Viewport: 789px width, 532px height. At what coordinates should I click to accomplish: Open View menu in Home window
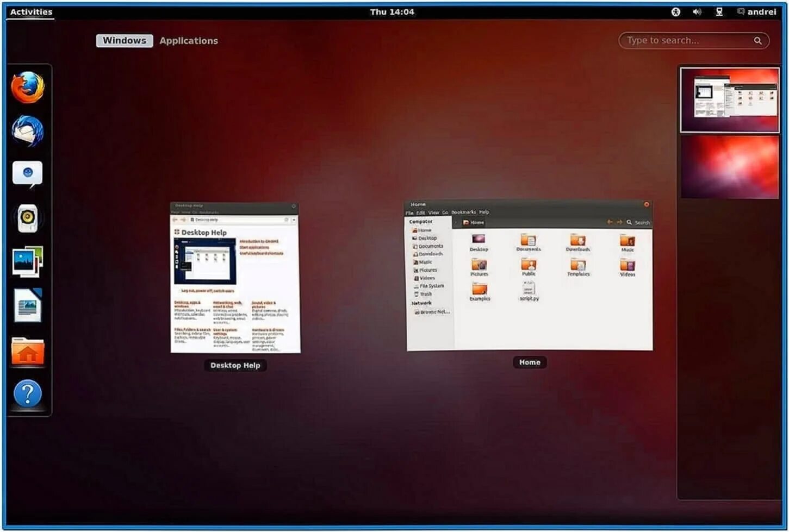(x=433, y=212)
